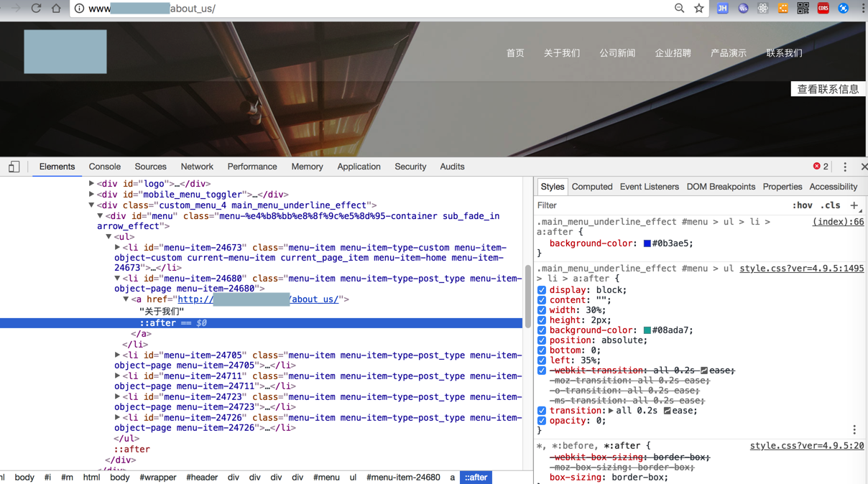
Task: Open DevTools customize menu (three dots)
Action: click(845, 167)
